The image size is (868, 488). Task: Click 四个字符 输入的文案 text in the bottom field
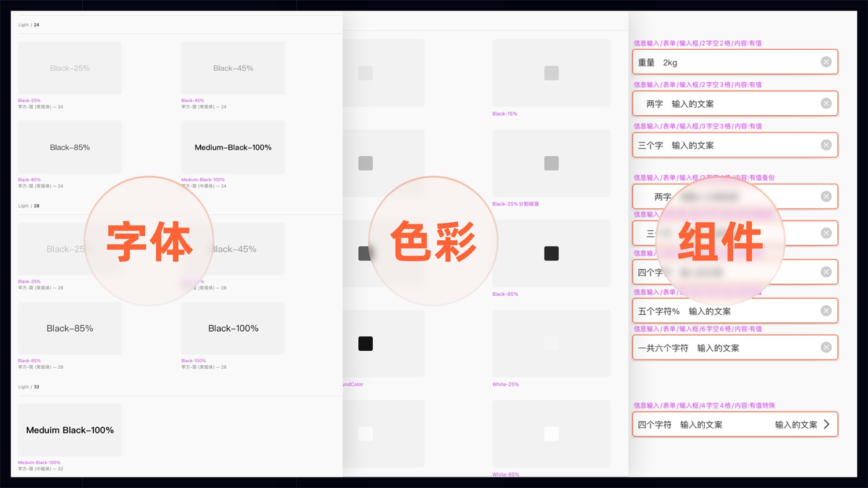click(680, 425)
